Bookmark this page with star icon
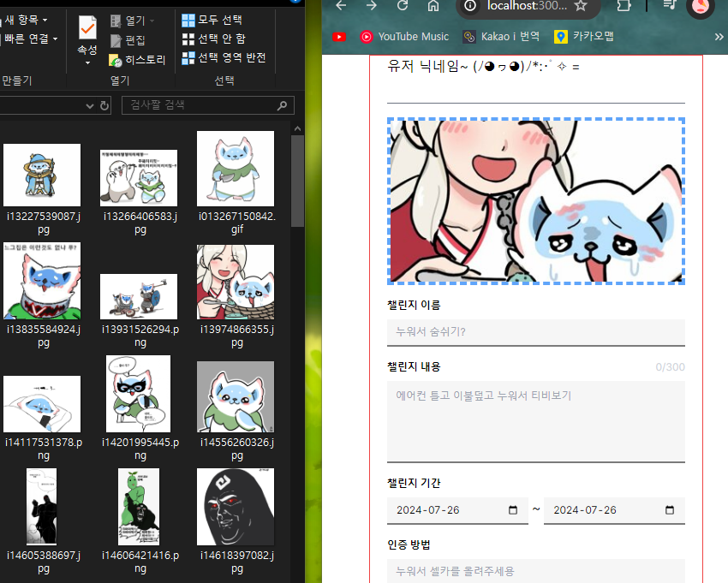This screenshot has width=728, height=583. (x=581, y=6)
